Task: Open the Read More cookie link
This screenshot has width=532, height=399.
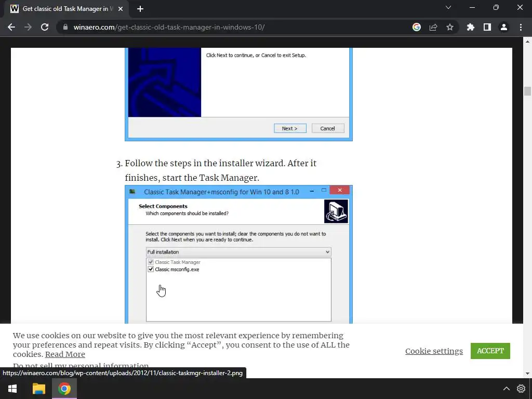Action: [65, 354]
